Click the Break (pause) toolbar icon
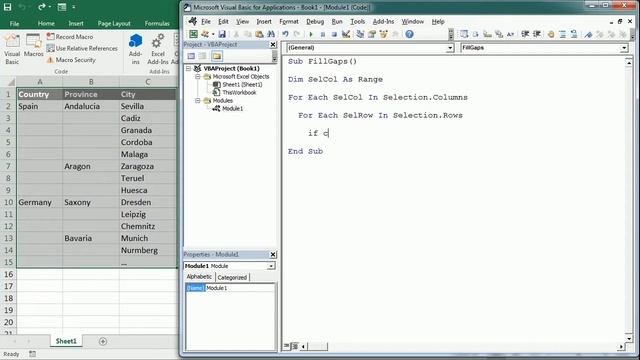The height and width of the screenshot is (360, 640). 322,34
